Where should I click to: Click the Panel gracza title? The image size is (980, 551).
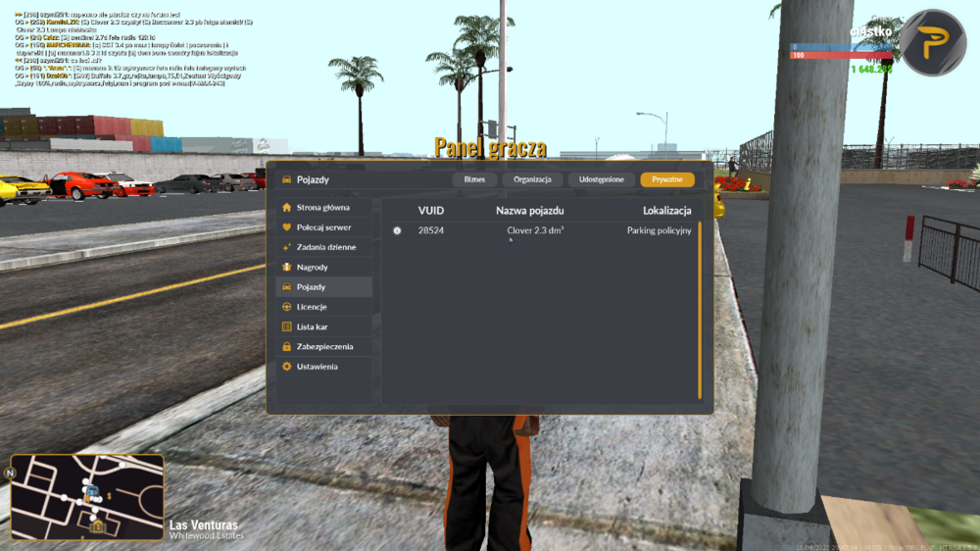[x=490, y=148]
